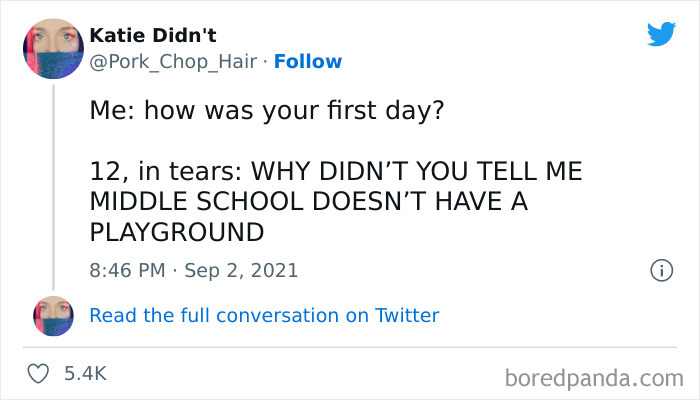Open the tweet info circle icon
The height and width of the screenshot is (400, 700).
pos(660,270)
